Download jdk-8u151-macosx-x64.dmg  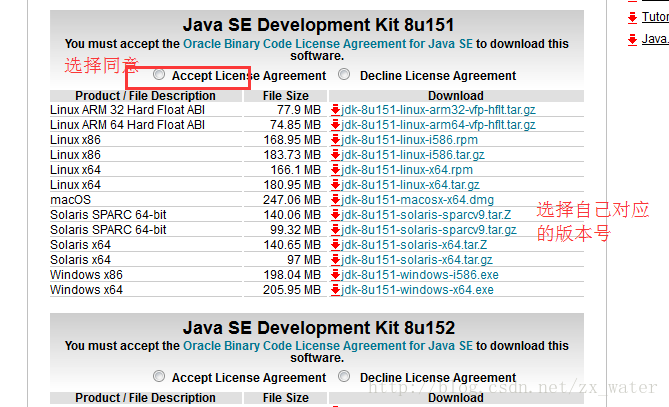pos(417,200)
